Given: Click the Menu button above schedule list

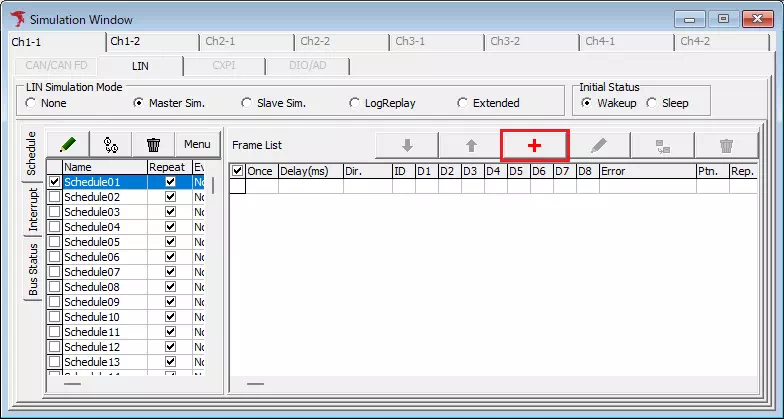Looking at the screenshot, I should (x=197, y=145).
